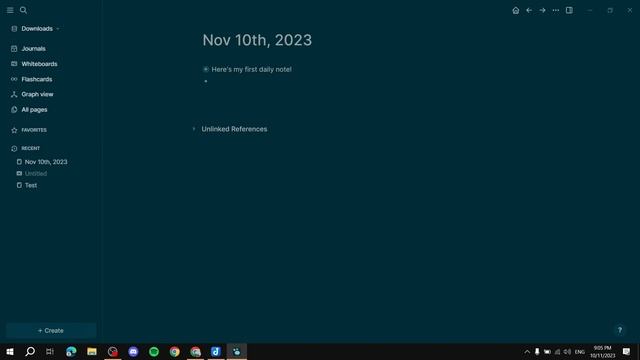The image size is (640, 360).
Task: Collapse the Favorites section
Action: (34, 130)
